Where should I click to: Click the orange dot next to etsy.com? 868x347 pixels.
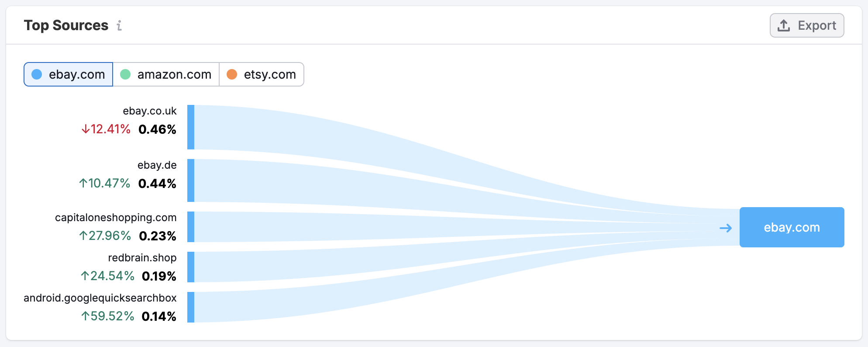pos(232,74)
